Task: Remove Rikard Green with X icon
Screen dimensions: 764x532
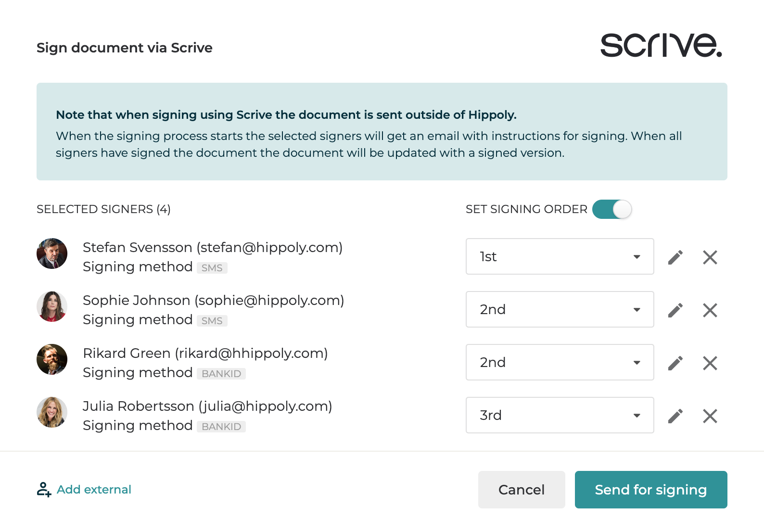Action: click(710, 363)
